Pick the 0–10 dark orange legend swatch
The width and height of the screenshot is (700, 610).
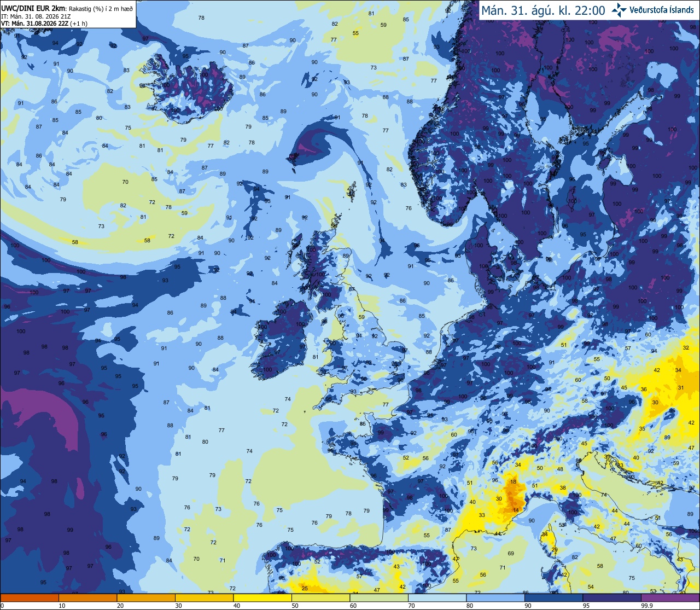(x=30, y=598)
